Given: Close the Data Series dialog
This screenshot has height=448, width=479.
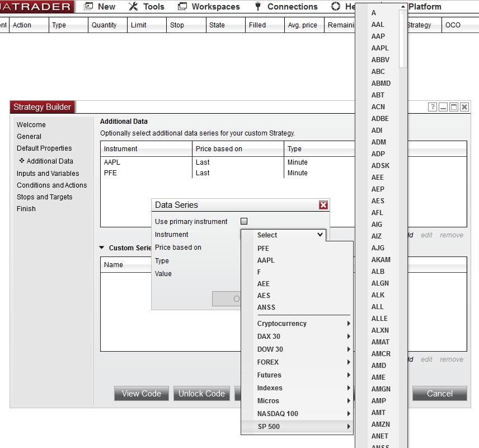Looking at the screenshot, I should coord(323,205).
